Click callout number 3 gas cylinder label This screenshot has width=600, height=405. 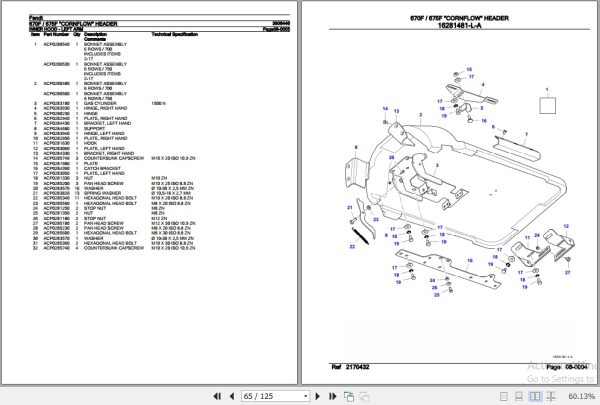coord(437,165)
